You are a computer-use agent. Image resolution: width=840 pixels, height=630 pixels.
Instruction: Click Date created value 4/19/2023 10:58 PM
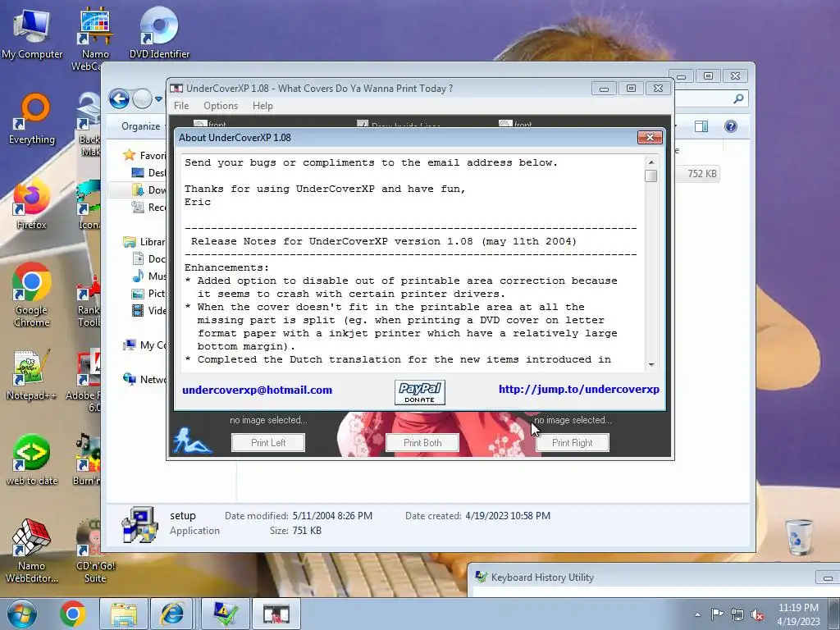click(507, 516)
